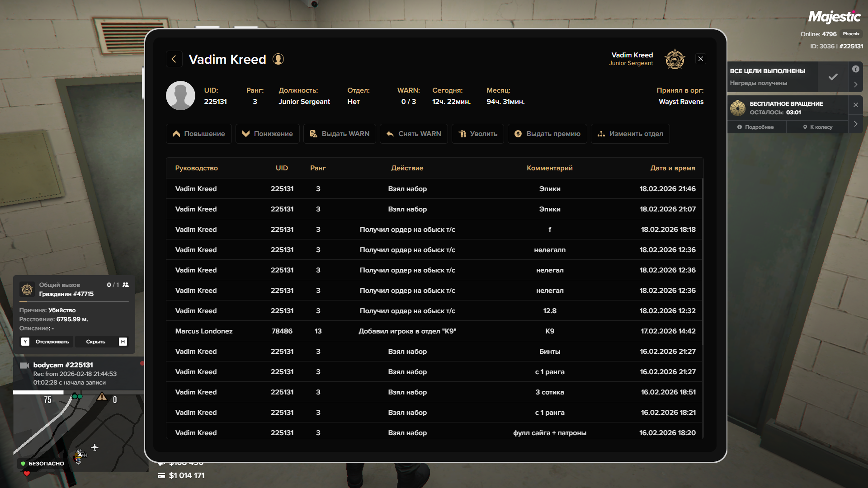Open the Изменить отдел department option
This screenshot has height=488, width=868.
coord(630,134)
